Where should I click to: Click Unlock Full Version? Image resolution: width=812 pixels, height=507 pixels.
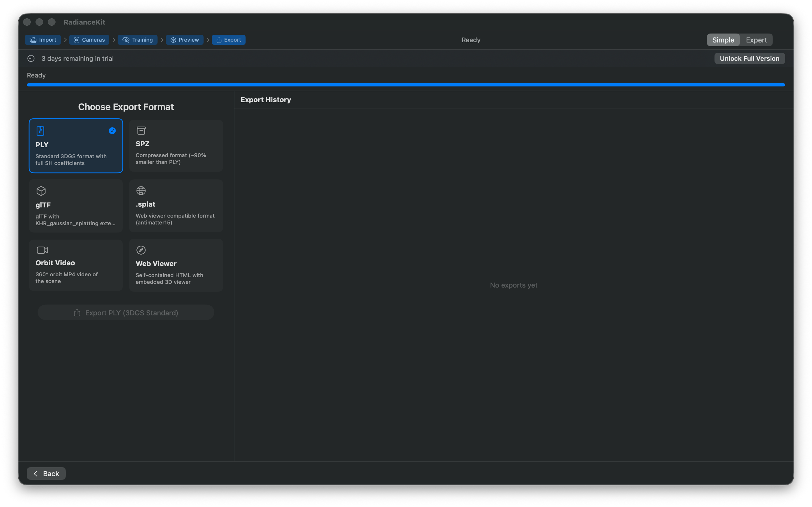click(x=749, y=58)
